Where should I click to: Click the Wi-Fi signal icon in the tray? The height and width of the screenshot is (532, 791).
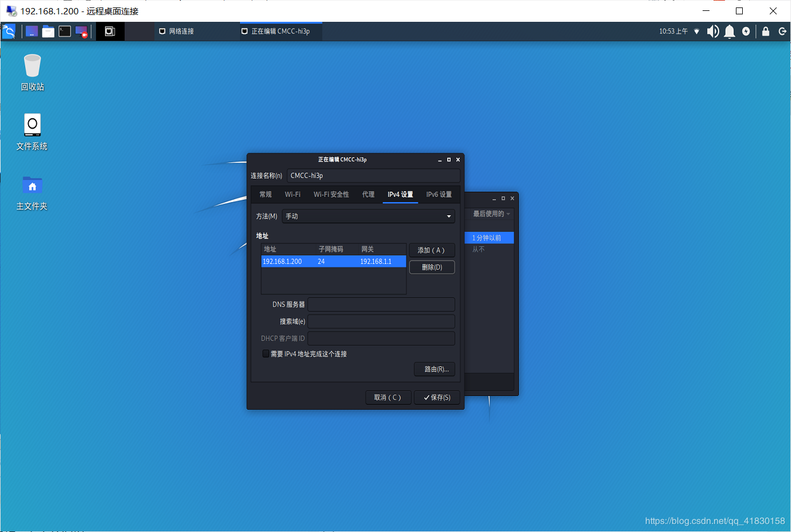coord(697,31)
